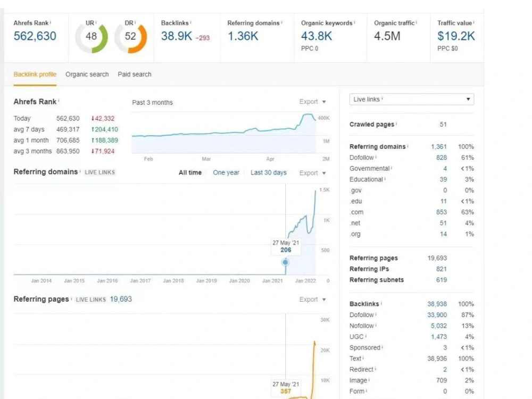
Task: Click info icon beside Nofollow row
Action: pyautogui.click(x=376, y=325)
